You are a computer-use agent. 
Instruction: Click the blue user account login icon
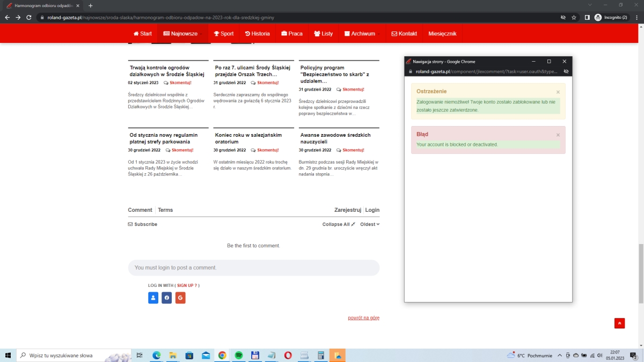tap(153, 298)
